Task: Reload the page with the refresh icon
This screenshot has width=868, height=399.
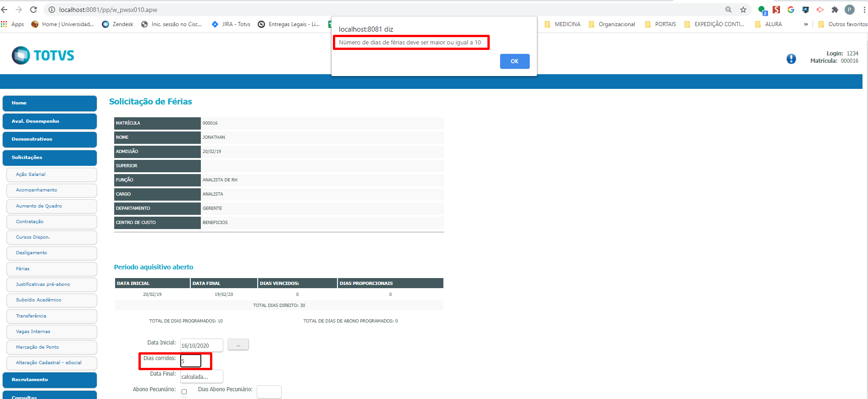Action: [33, 9]
